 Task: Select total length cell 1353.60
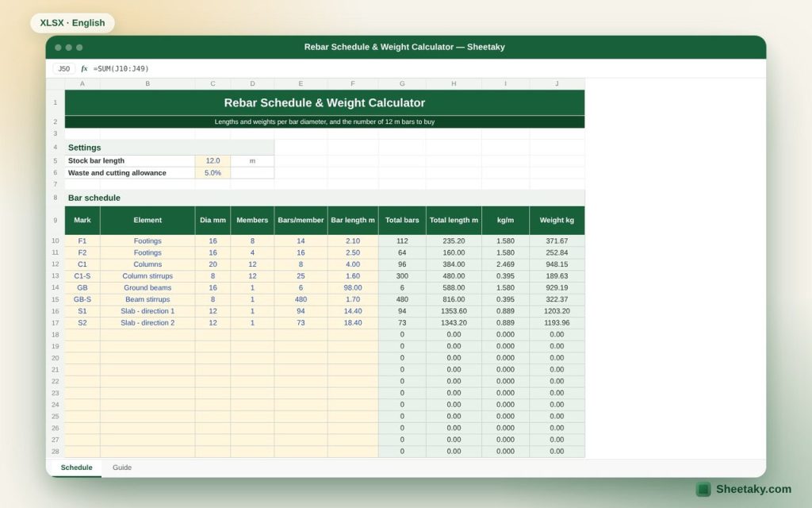point(454,311)
